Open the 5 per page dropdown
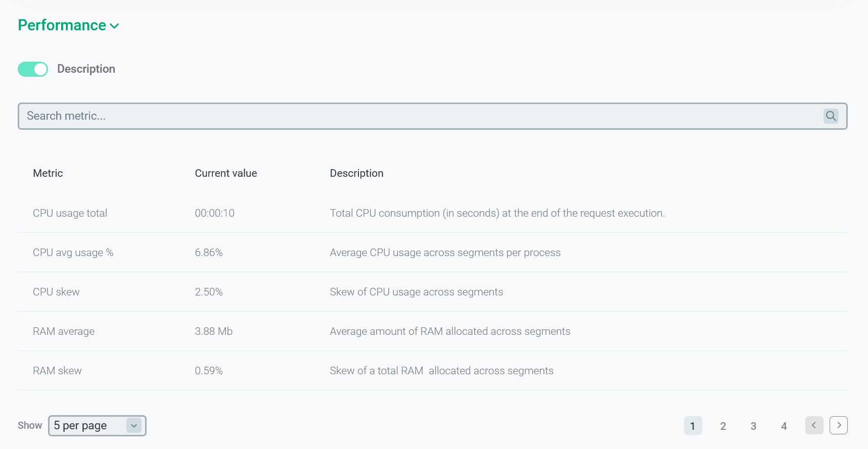868x449 pixels. (97, 426)
